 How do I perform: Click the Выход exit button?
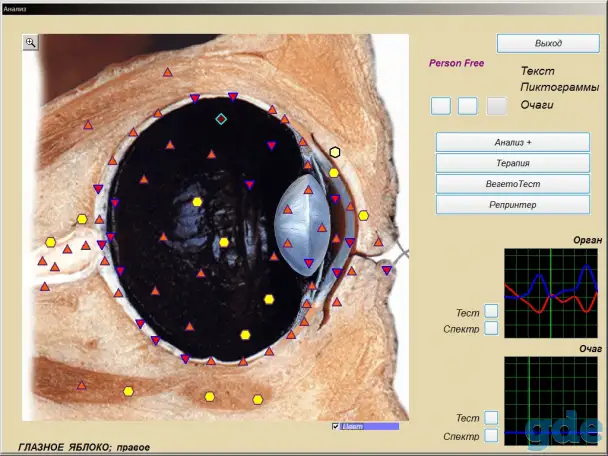click(x=548, y=43)
